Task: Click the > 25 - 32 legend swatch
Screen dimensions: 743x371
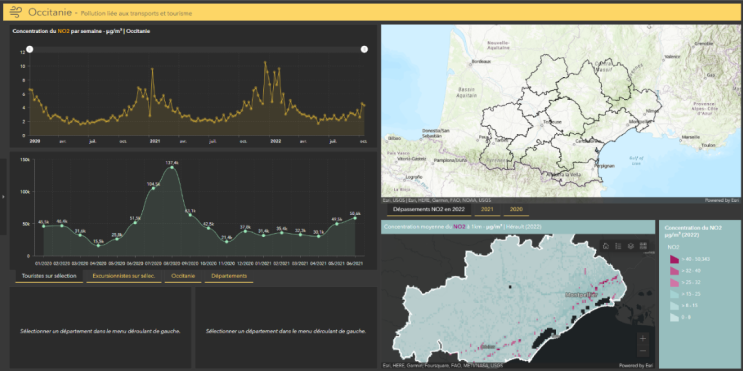Action: coord(674,283)
